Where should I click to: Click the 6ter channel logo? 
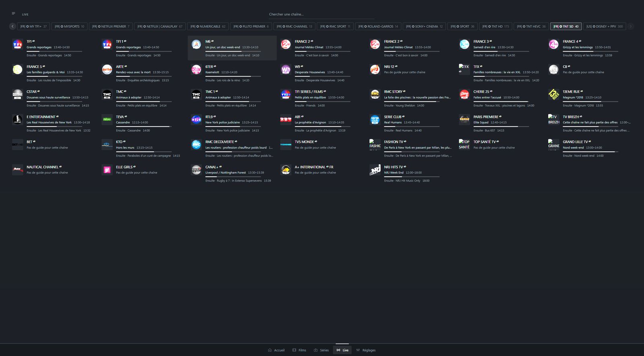point(196,69)
